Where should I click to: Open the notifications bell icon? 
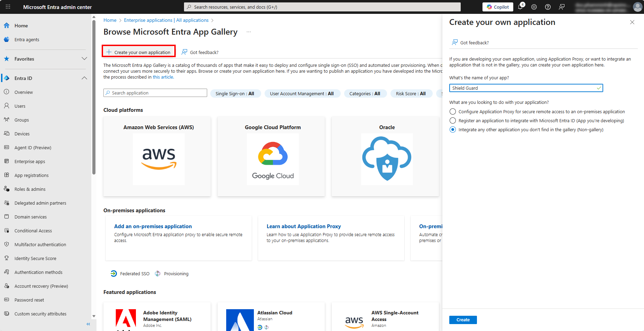point(520,7)
